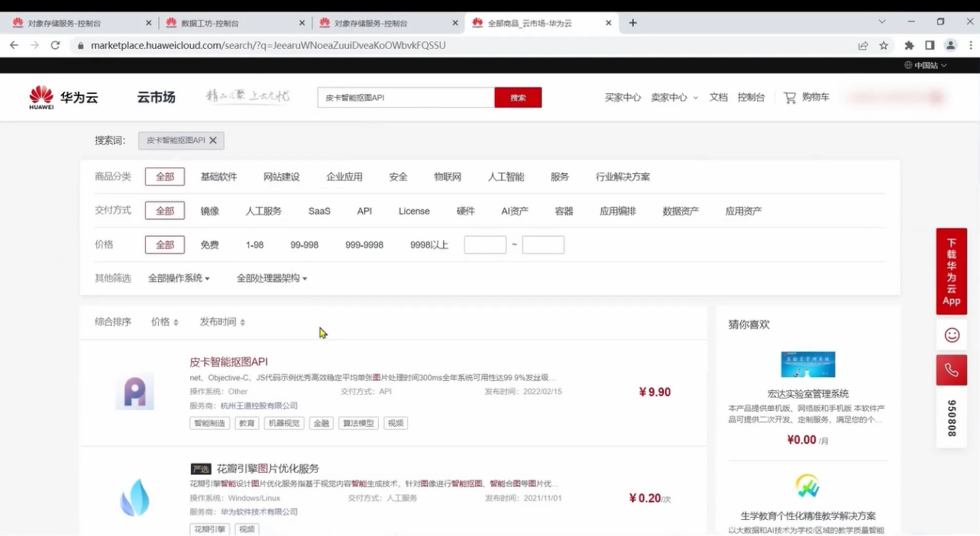Go to 控制台 link
Image resolution: width=980 pixels, height=536 pixels.
tap(751, 97)
